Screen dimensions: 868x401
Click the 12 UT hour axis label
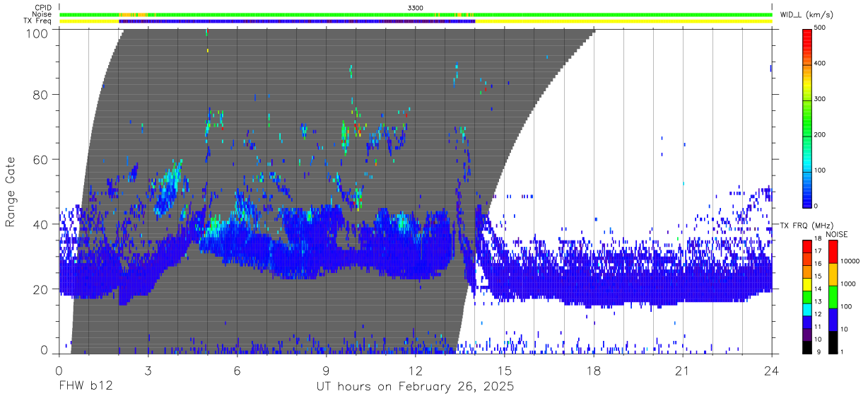coord(416,370)
